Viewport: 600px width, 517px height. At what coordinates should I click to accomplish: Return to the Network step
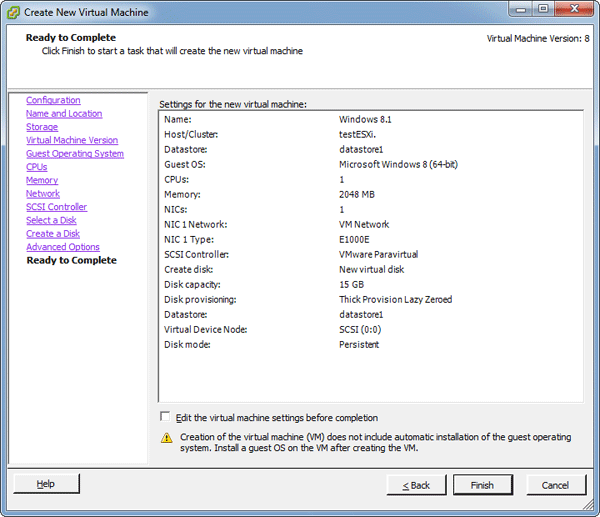(x=43, y=194)
